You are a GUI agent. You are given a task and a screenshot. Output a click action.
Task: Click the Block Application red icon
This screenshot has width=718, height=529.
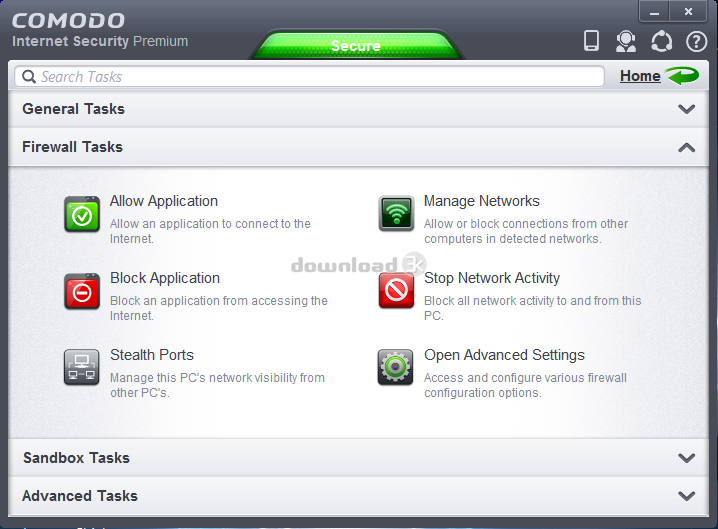point(82,291)
